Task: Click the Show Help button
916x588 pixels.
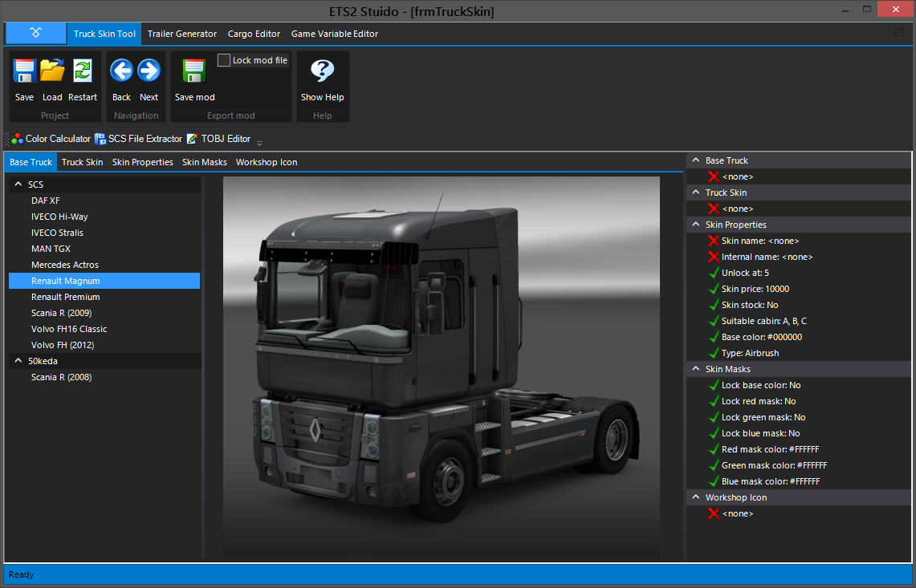Action: click(x=322, y=77)
